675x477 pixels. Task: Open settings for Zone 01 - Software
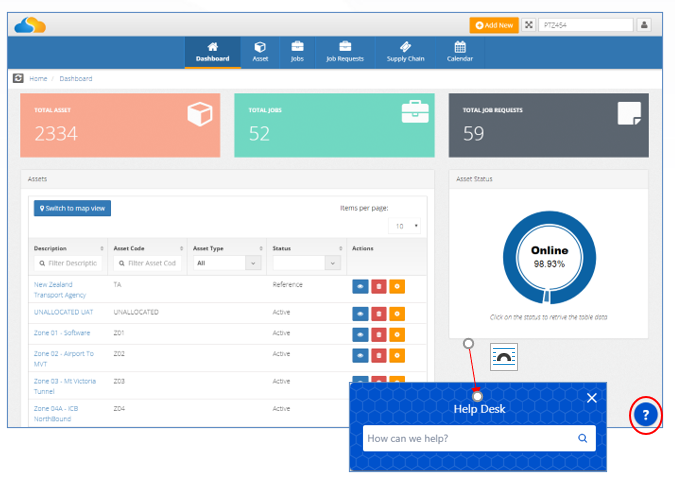coord(397,335)
